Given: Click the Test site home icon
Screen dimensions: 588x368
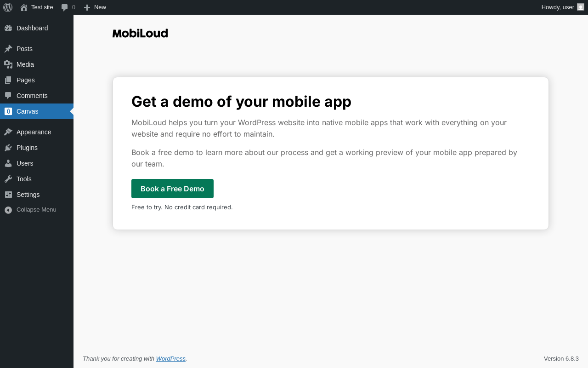Looking at the screenshot, I should 24,7.
